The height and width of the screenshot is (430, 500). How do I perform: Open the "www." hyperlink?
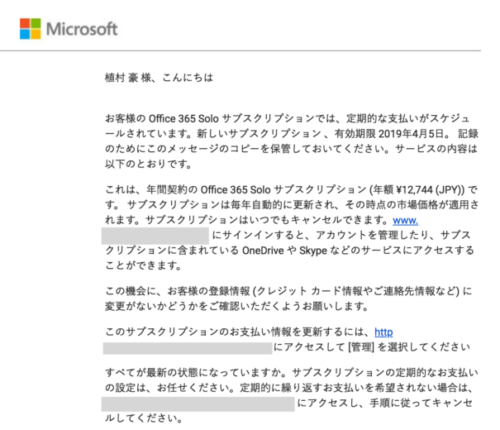405,221
